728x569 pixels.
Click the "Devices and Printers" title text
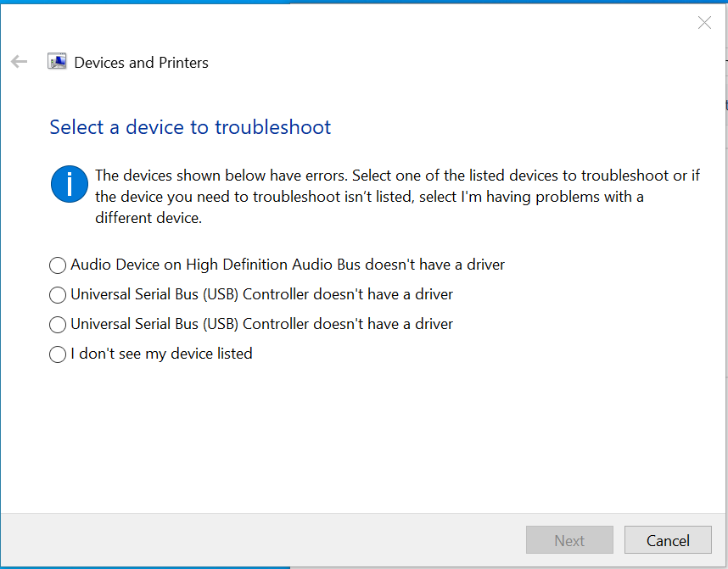(x=142, y=63)
